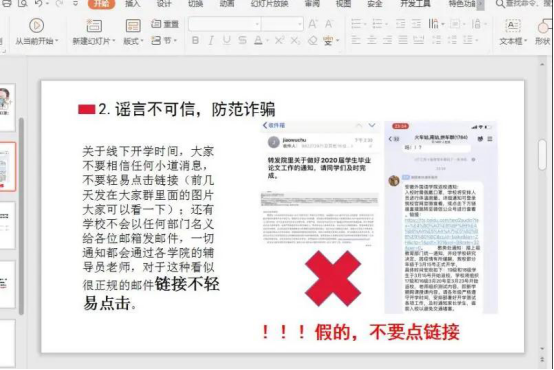Decrease font size with the smaller A icon
This screenshot has width=554, height=370.
329,24
